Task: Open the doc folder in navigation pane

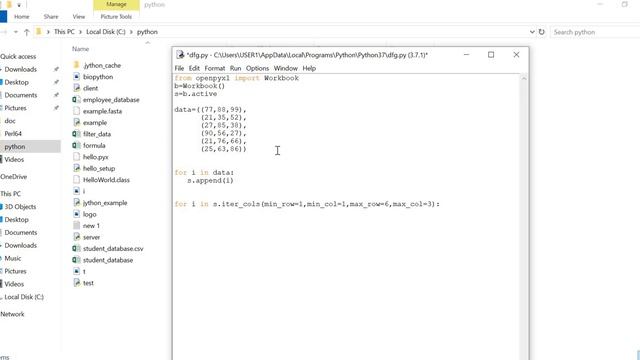Action: (10, 121)
